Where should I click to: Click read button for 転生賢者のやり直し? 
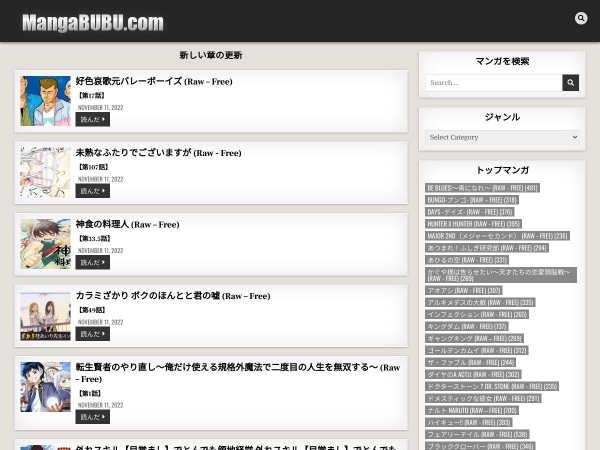pos(93,417)
